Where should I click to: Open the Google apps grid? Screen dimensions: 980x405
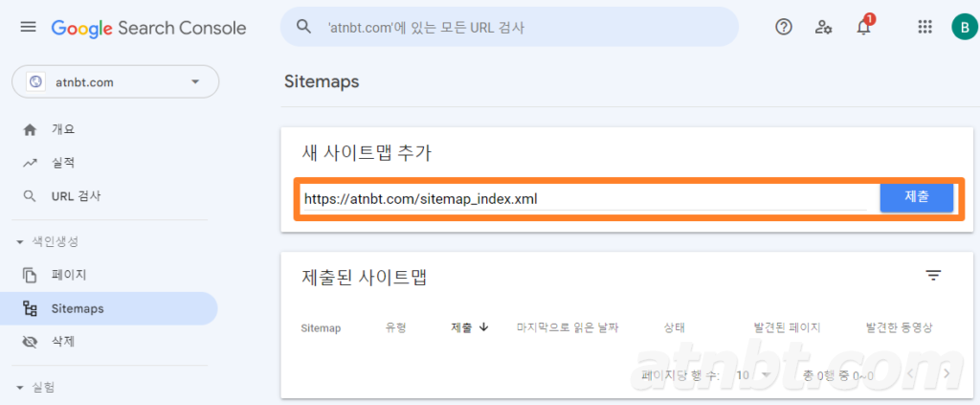point(924,27)
